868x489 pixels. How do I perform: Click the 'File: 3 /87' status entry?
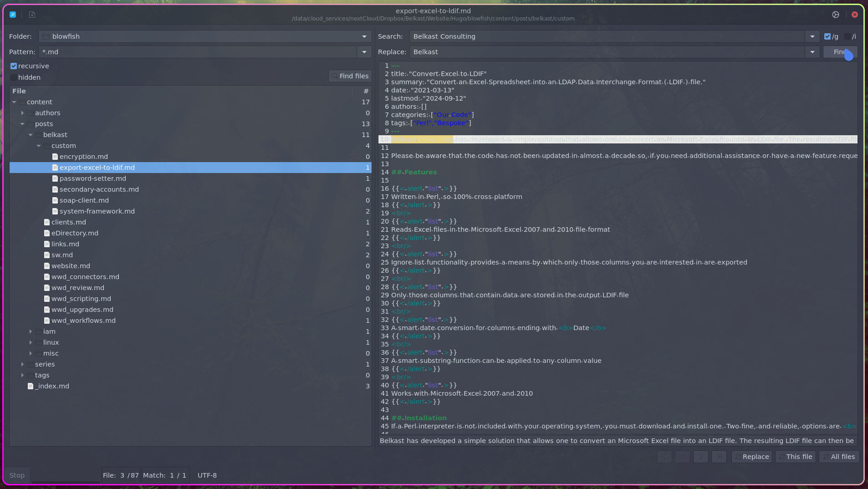pos(121,475)
